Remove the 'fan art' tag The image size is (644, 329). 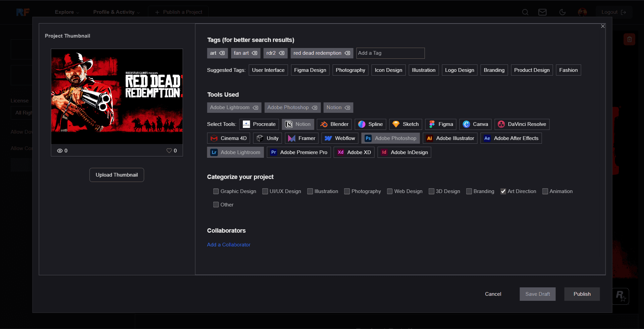click(255, 53)
